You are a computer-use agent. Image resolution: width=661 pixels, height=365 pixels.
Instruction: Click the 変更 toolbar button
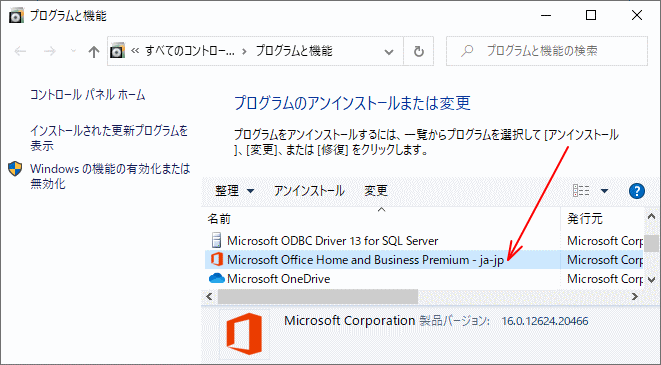click(x=376, y=191)
